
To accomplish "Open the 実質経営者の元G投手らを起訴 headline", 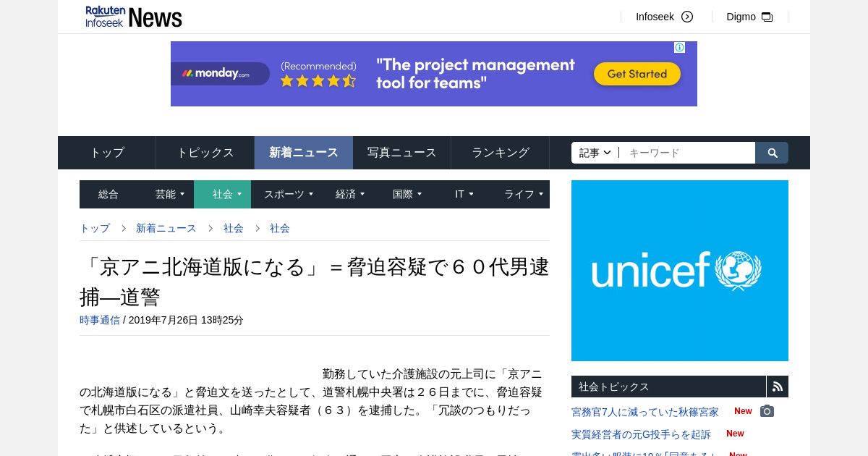I will (x=641, y=434).
